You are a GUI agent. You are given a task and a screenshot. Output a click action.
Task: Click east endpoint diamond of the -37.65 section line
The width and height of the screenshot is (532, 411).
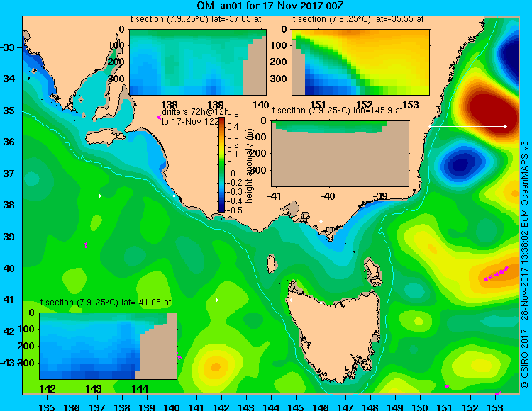click(174, 196)
